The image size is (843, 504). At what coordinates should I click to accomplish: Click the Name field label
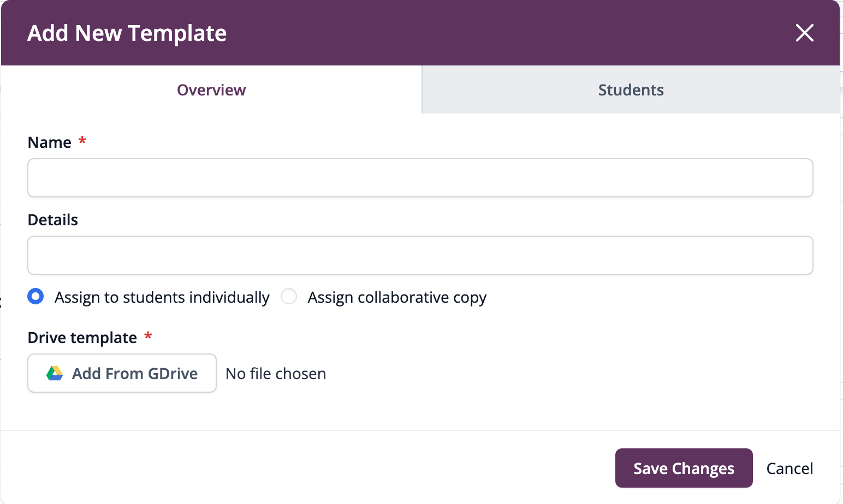tap(49, 142)
